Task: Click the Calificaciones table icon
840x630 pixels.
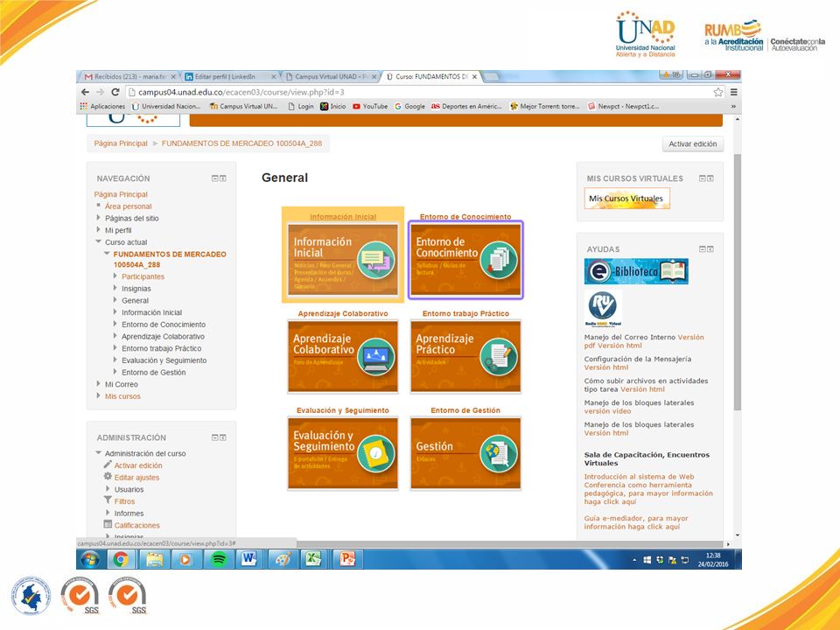Action: pyautogui.click(x=108, y=524)
